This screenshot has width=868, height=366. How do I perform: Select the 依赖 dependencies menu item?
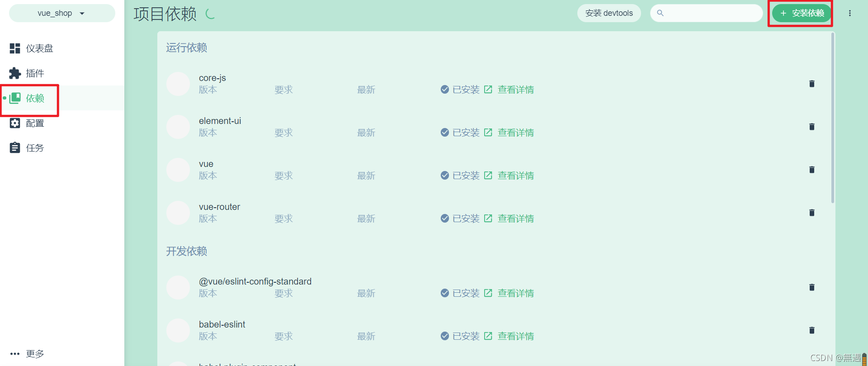[x=62, y=98]
